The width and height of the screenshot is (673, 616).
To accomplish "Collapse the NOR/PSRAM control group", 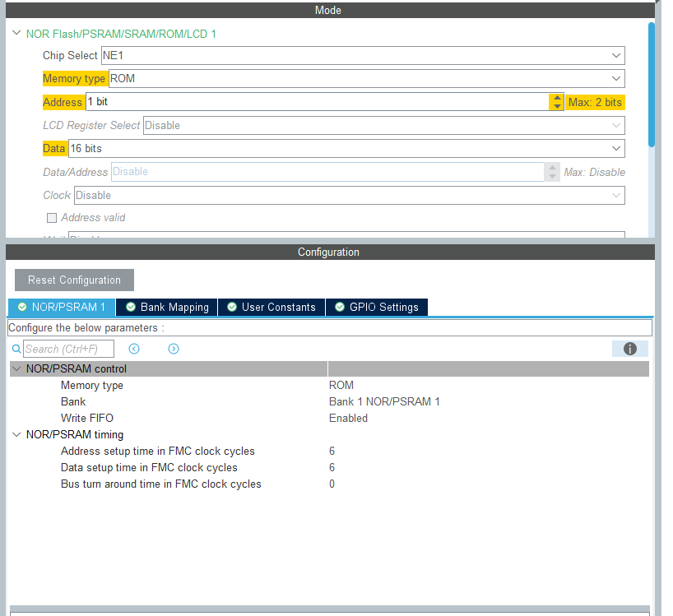I will 16,368.
